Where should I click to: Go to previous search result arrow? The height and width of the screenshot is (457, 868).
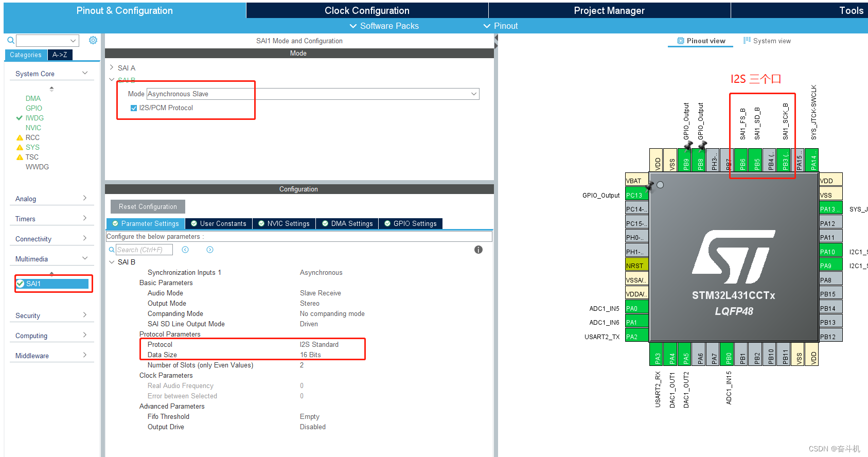[185, 250]
